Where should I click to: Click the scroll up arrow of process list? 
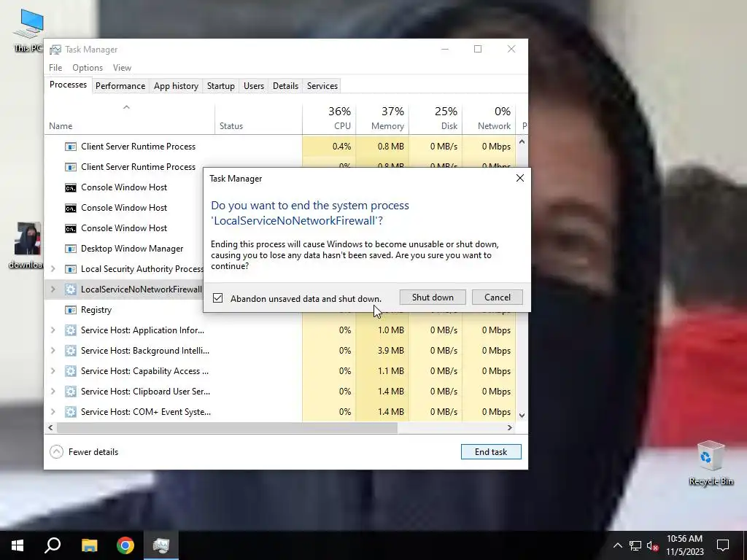[522, 142]
